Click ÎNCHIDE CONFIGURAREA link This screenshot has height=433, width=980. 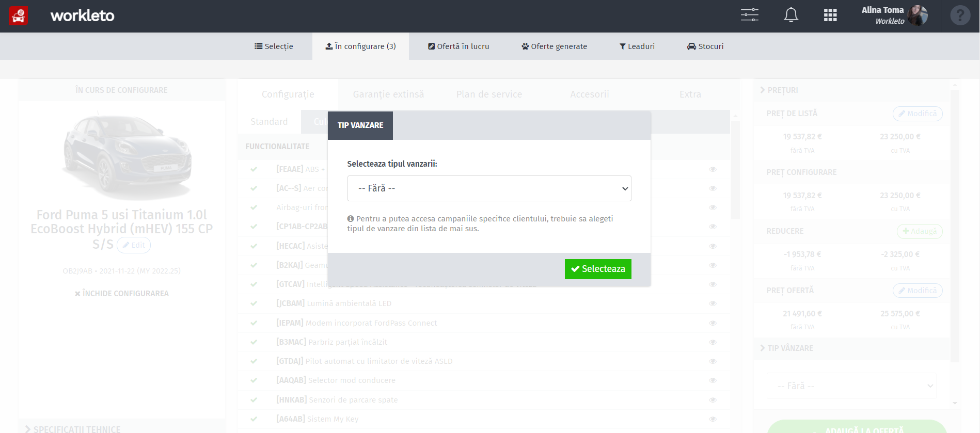coord(122,294)
